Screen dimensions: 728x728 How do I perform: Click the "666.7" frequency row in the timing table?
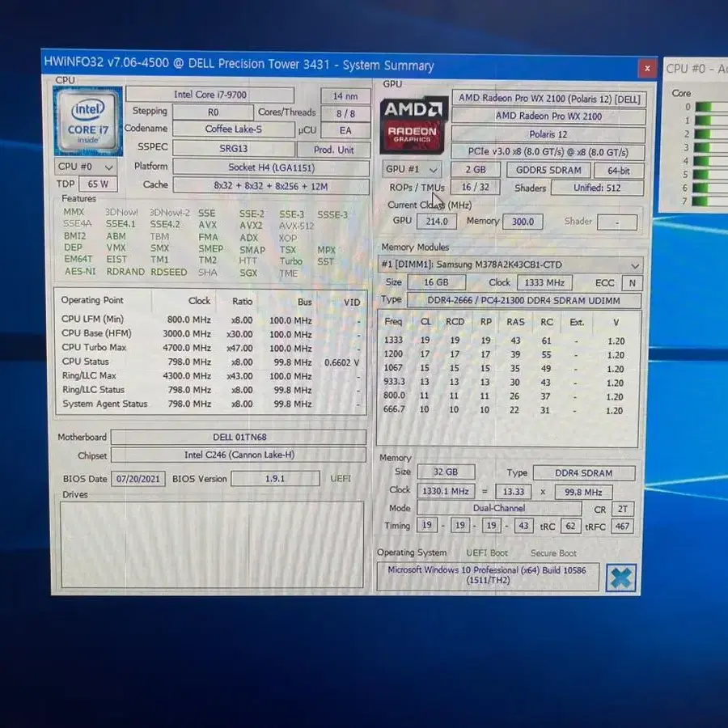click(x=505, y=410)
